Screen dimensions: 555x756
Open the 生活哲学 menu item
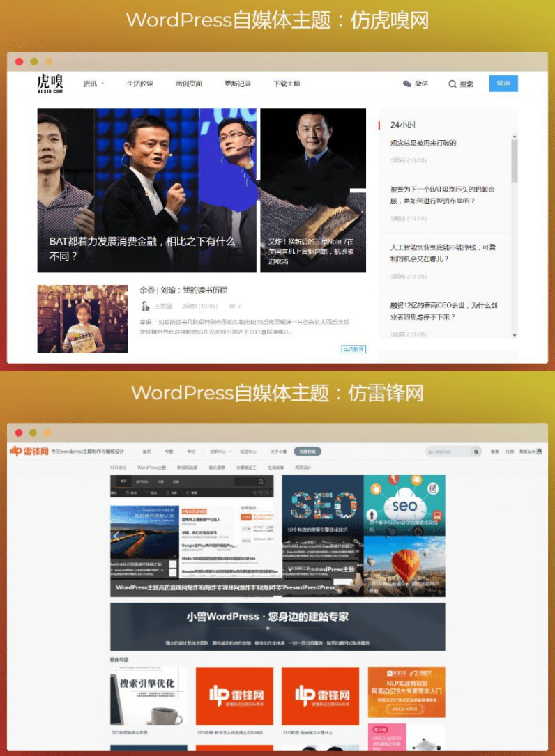coord(139,84)
